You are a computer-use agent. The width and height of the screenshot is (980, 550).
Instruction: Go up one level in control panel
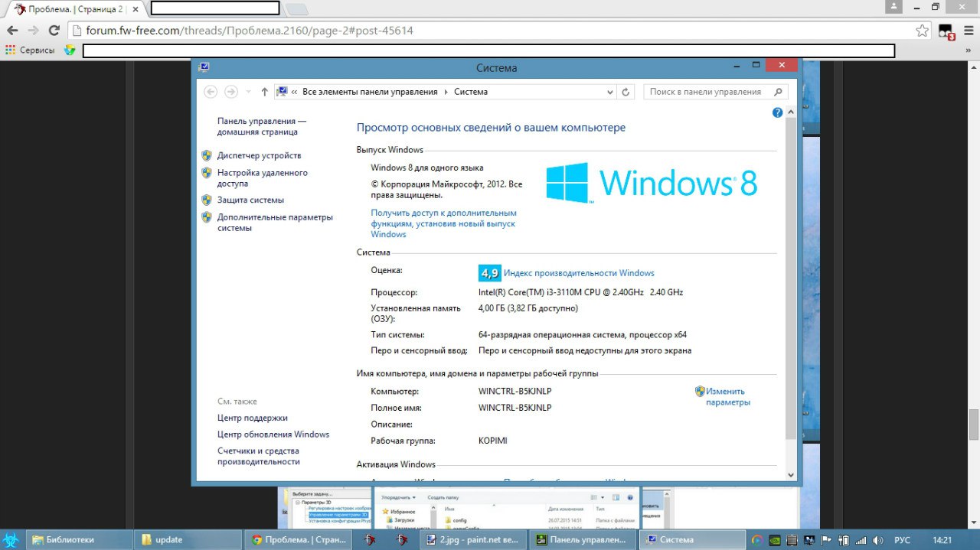265,92
